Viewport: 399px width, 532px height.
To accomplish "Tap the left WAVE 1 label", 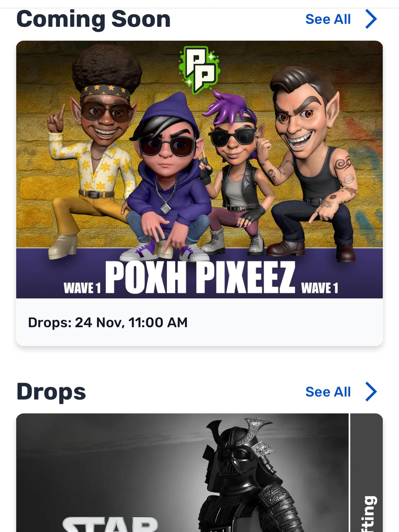I will (82, 288).
